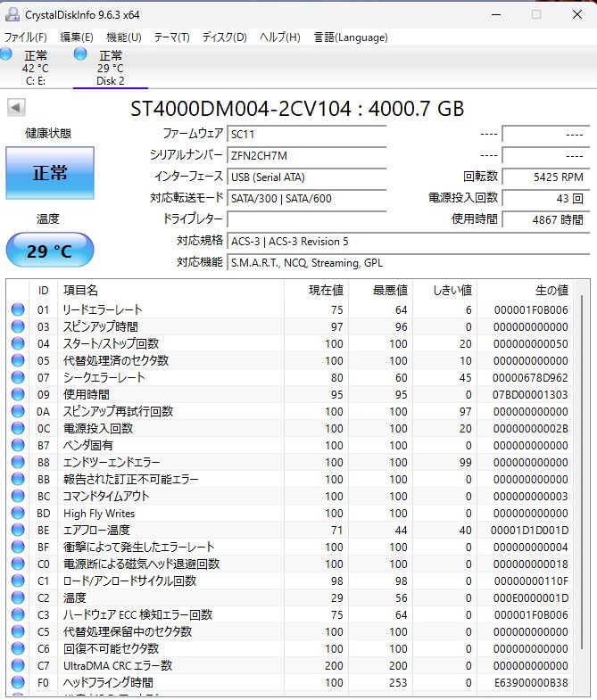Click the ID column header
Image resolution: width=597 pixels, height=700 pixels.
(x=44, y=290)
